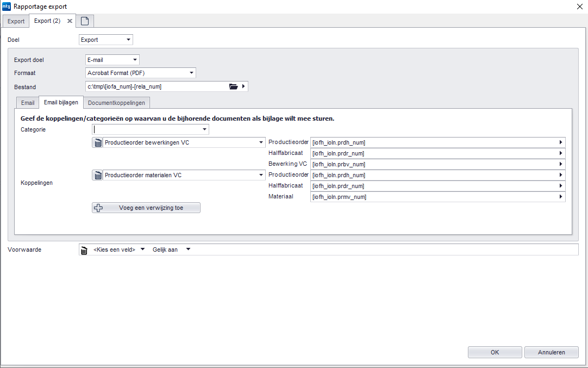Expand Productieorder bewerkingen VC dropdown
The height and width of the screenshot is (368, 588).
[x=184, y=142]
